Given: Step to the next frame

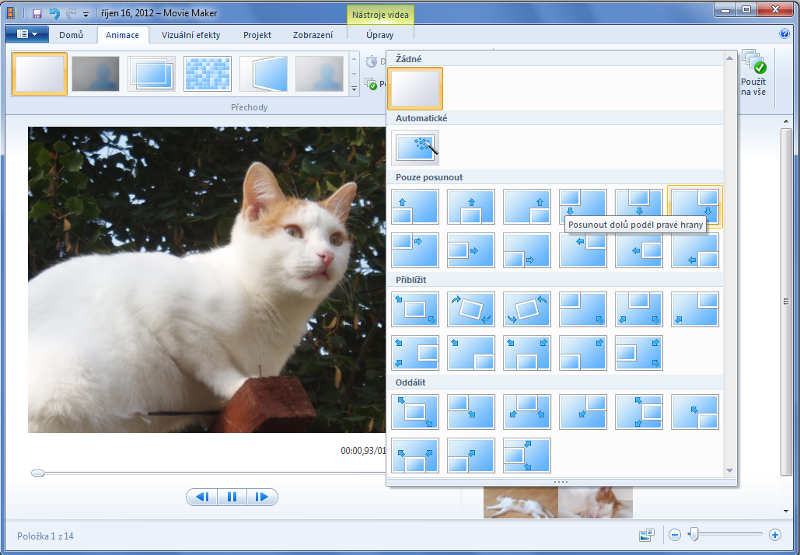Looking at the screenshot, I should pyautogui.click(x=261, y=497).
